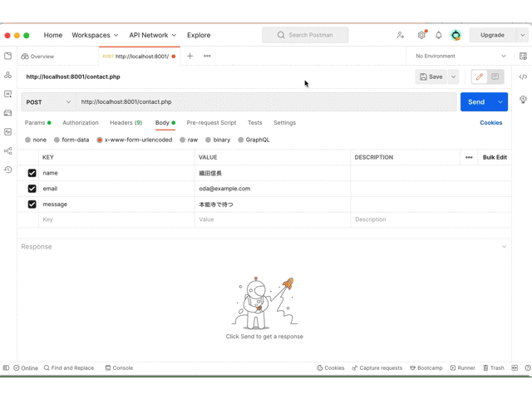Viewport: 532px width, 399px height.
Task: Open the settings gear icon
Action: point(421,35)
